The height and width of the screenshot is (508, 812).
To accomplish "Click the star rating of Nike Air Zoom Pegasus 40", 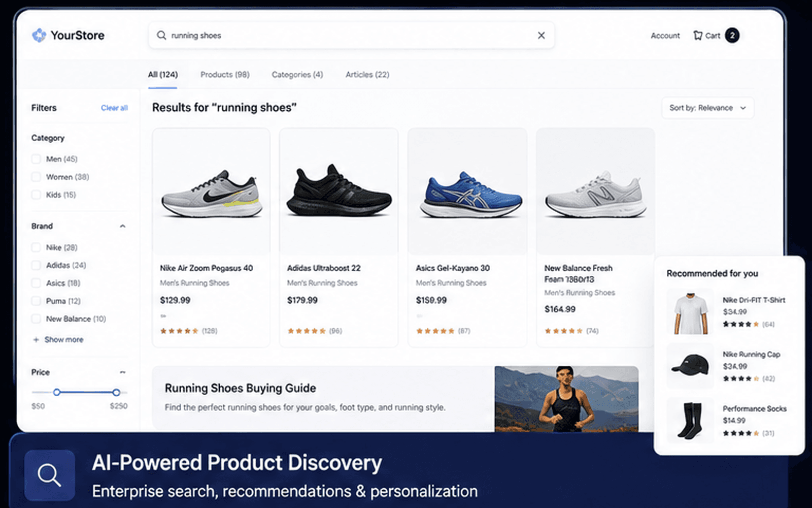I will (x=179, y=331).
